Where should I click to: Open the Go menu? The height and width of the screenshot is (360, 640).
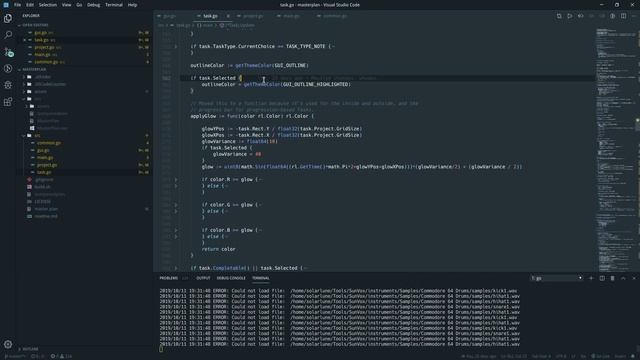pos(79,5)
